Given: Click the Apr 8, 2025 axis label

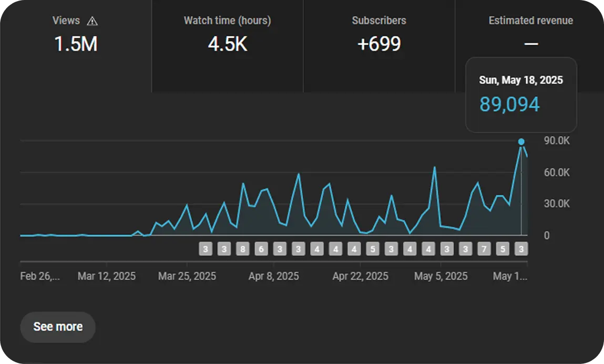Looking at the screenshot, I should point(273,276).
